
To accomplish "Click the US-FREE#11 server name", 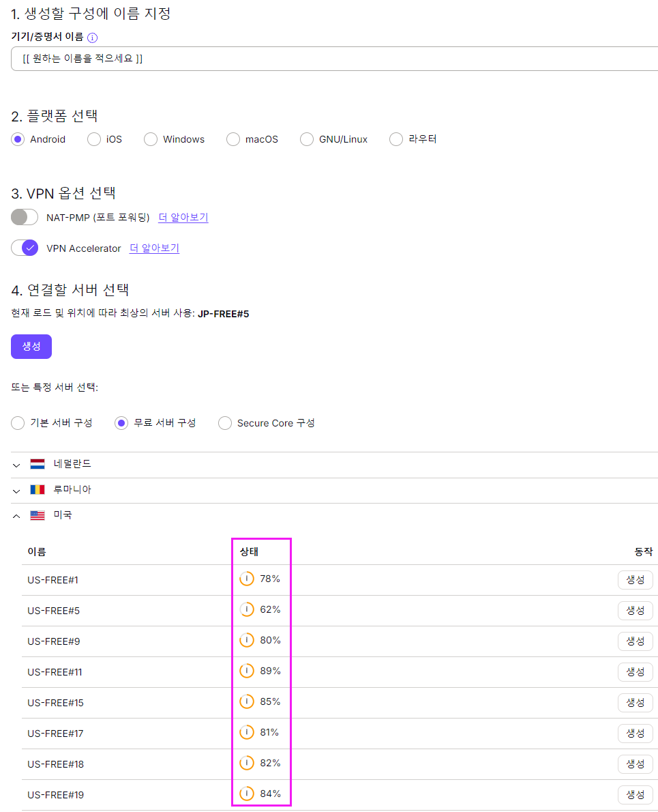I will tap(55, 672).
